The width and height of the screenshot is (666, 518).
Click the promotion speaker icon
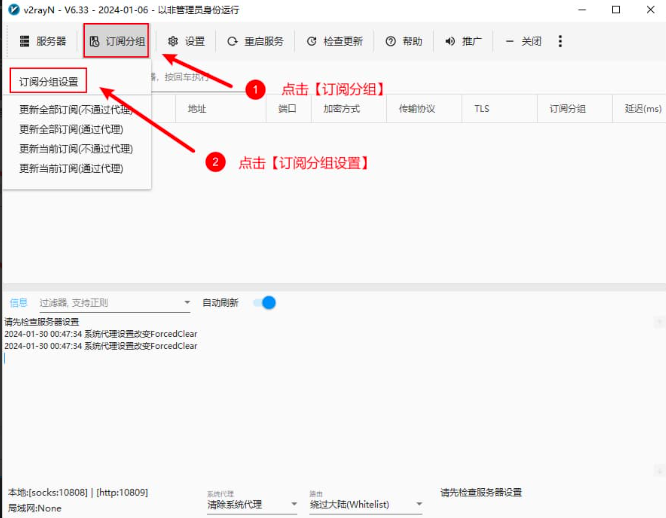click(450, 41)
